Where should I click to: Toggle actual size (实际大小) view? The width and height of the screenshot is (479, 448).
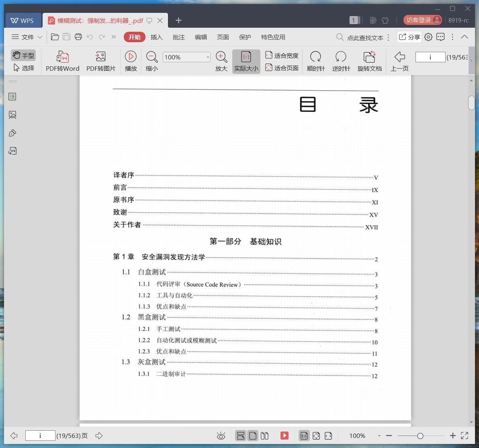click(246, 61)
